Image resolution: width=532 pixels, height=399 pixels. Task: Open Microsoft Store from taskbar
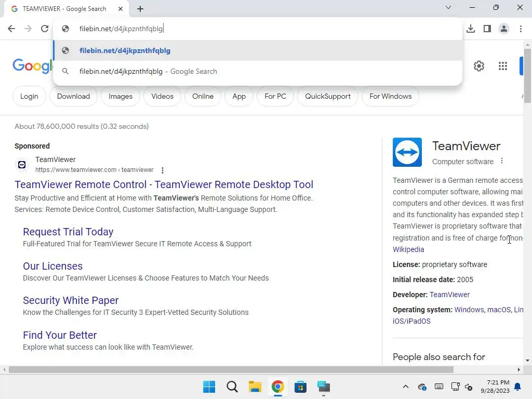pos(300,387)
